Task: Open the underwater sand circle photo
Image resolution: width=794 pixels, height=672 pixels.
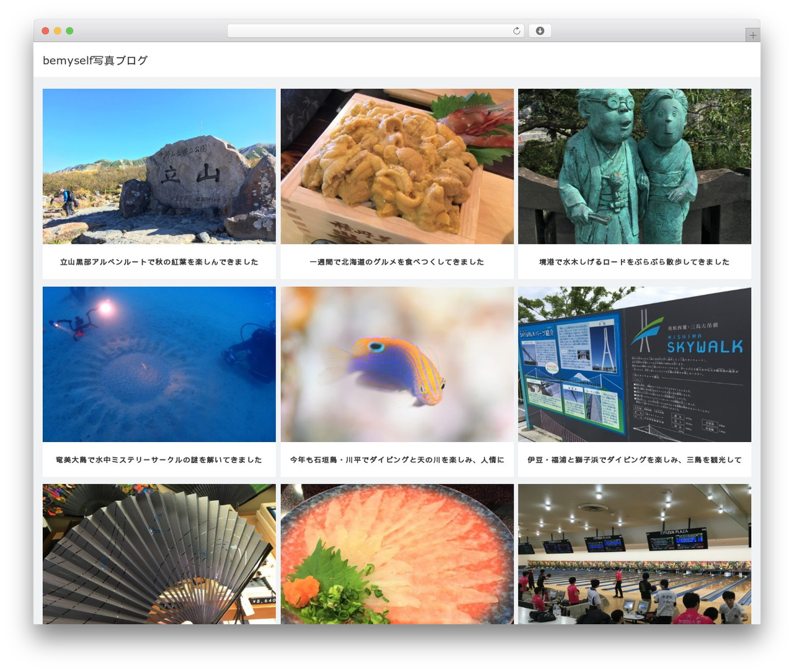Action: (159, 364)
